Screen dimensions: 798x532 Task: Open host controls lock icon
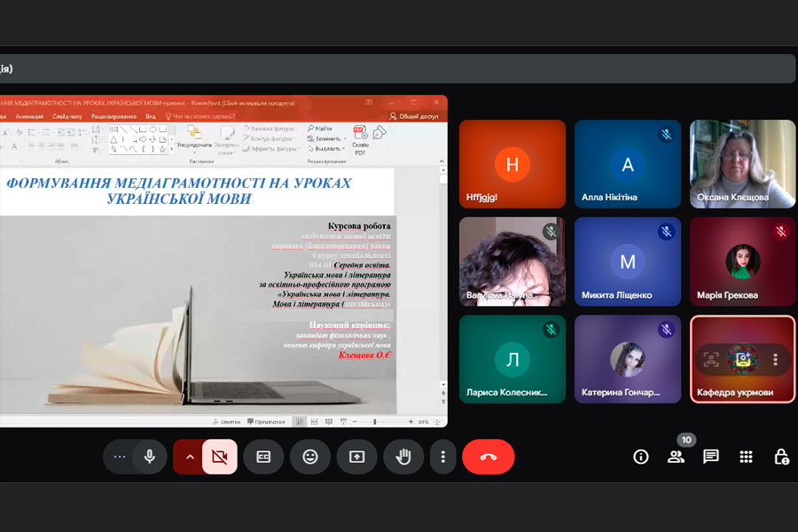tap(781, 457)
